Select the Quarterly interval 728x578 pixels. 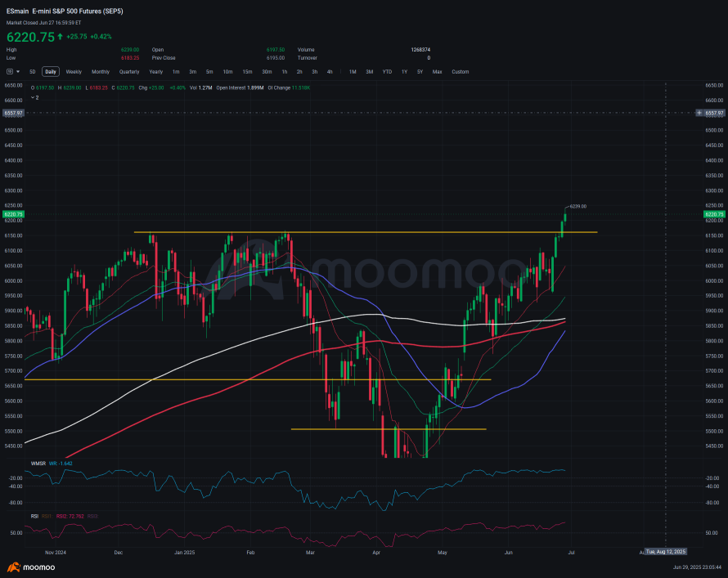point(129,71)
